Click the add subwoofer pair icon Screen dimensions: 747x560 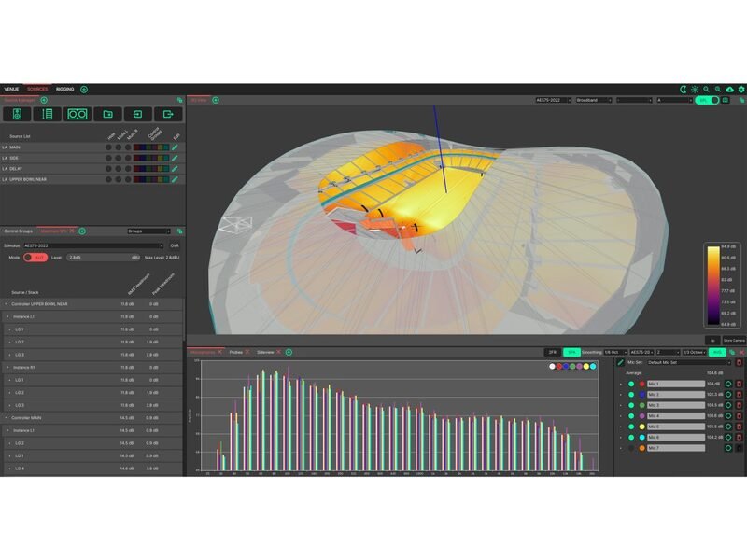tap(78, 114)
